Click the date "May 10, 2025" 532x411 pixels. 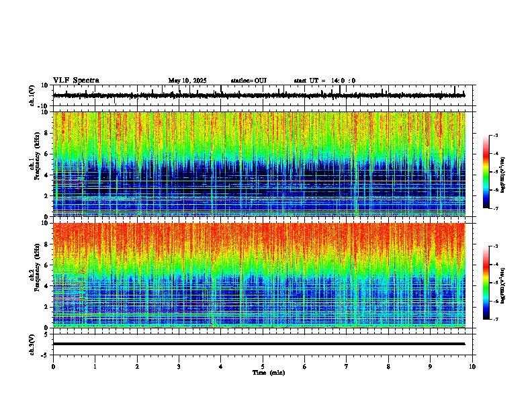pos(187,81)
